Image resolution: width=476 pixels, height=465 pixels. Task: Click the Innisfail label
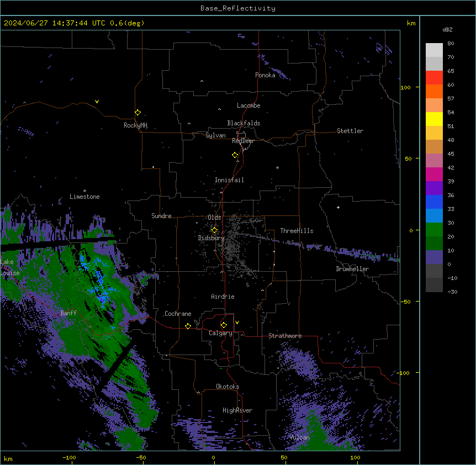(229, 180)
